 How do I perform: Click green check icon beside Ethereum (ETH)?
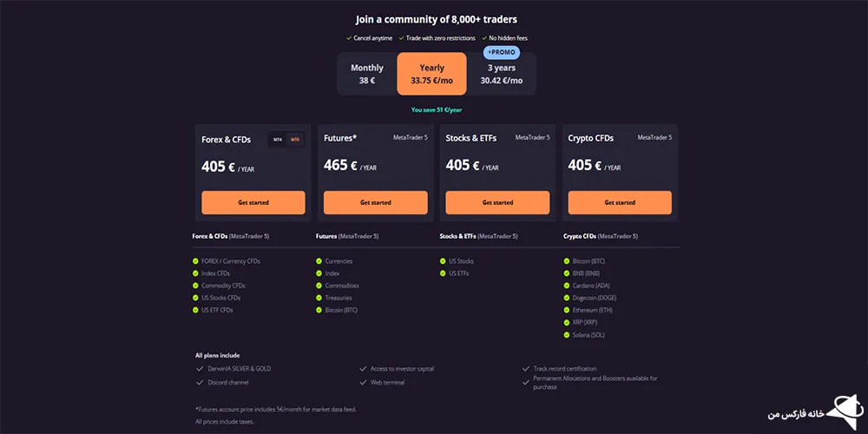(x=567, y=310)
